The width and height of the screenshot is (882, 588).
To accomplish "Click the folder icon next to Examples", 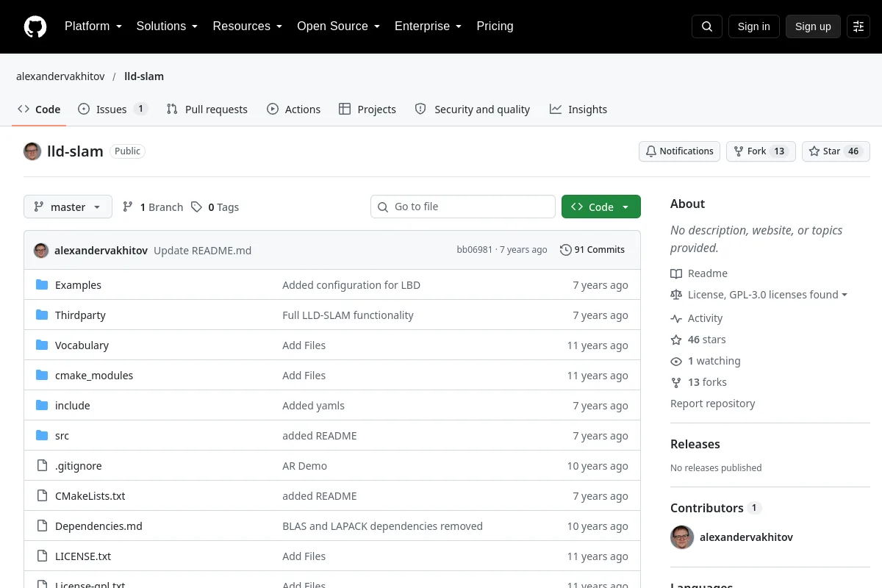I will coord(42,285).
